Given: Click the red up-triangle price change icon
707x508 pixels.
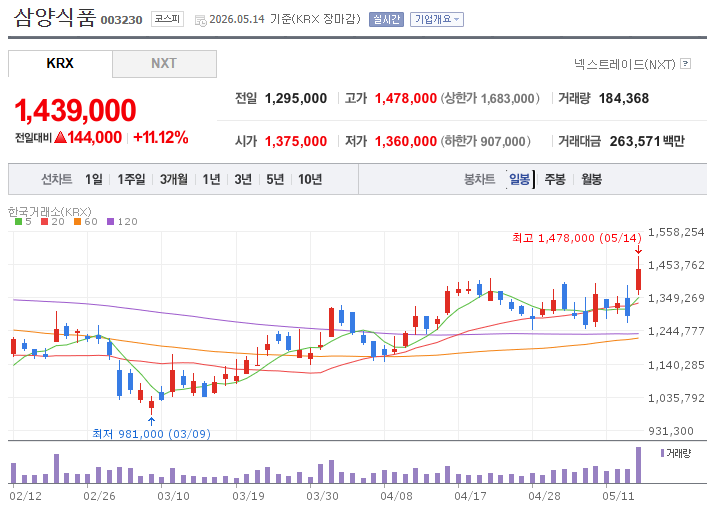Looking at the screenshot, I should point(60,137).
